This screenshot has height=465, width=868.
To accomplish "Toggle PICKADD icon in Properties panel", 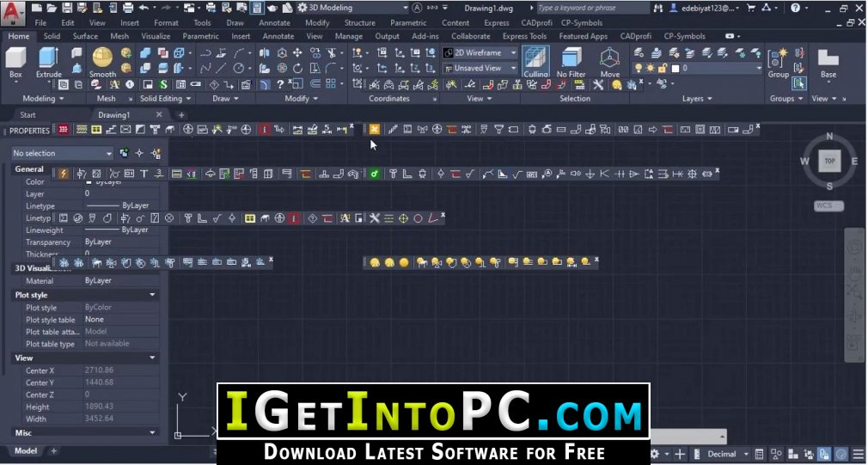I will (124, 153).
